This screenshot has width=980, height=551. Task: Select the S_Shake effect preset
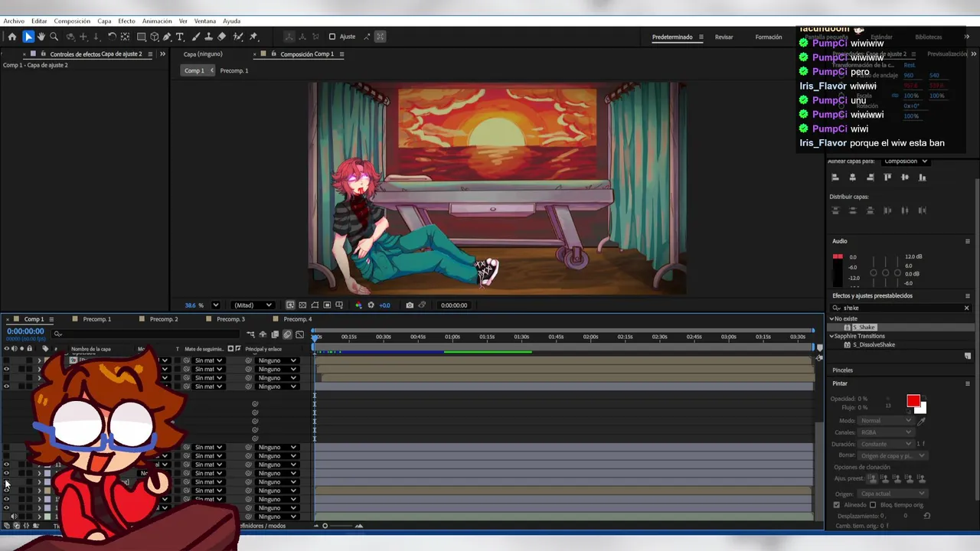coord(864,328)
